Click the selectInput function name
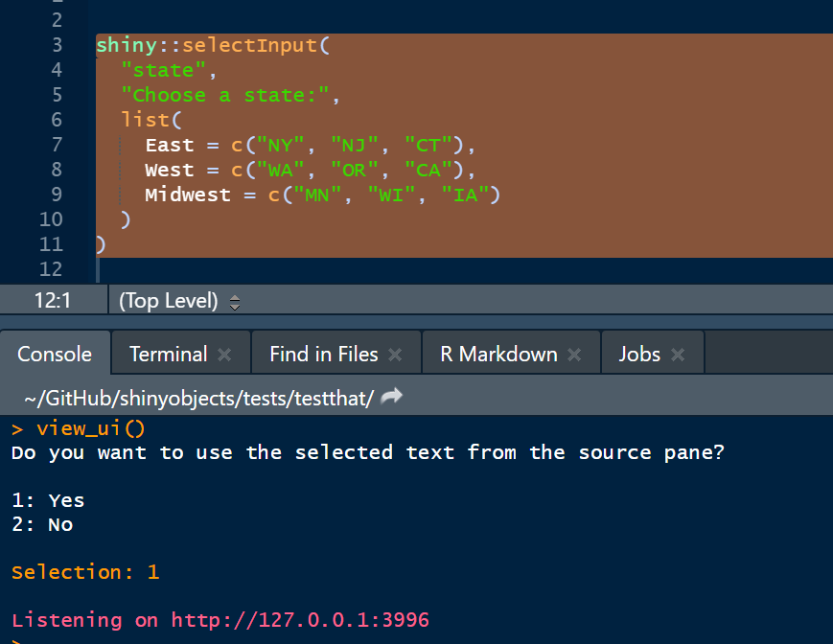Viewport: 833px width, 644px height. pyautogui.click(x=251, y=45)
